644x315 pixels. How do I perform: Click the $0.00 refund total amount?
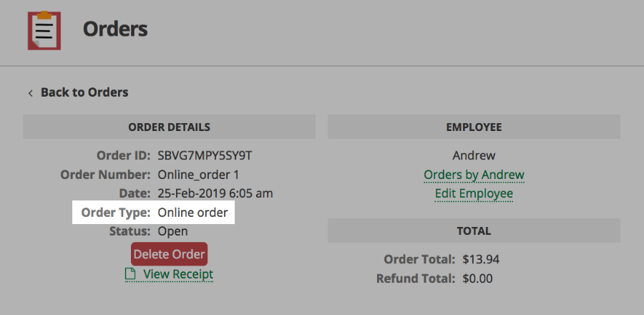pos(477,278)
